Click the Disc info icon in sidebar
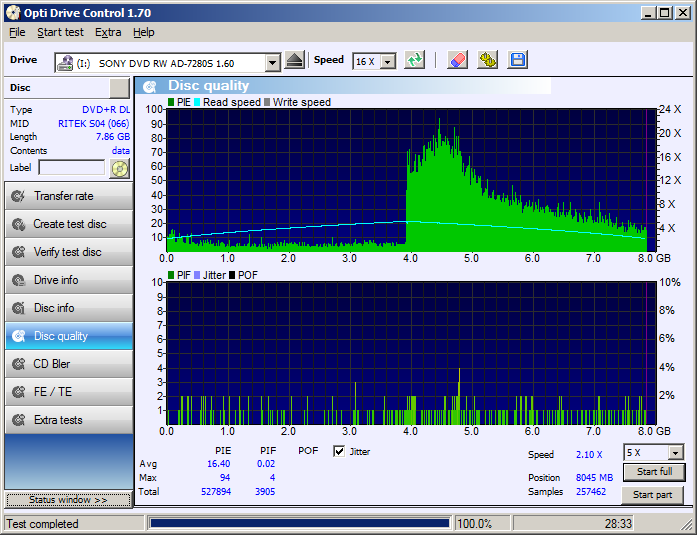The width and height of the screenshot is (697, 535). pyautogui.click(x=18, y=308)
